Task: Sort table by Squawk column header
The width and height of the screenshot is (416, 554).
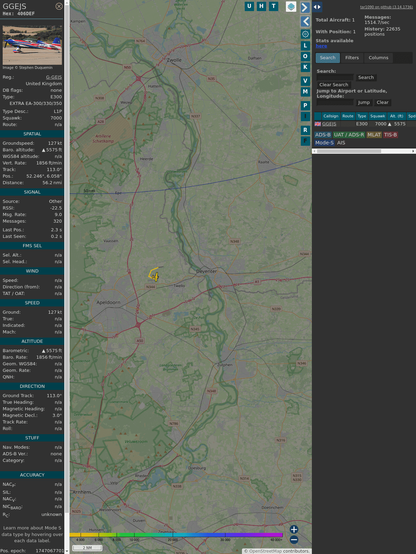Action: click(x=377, y=116)
